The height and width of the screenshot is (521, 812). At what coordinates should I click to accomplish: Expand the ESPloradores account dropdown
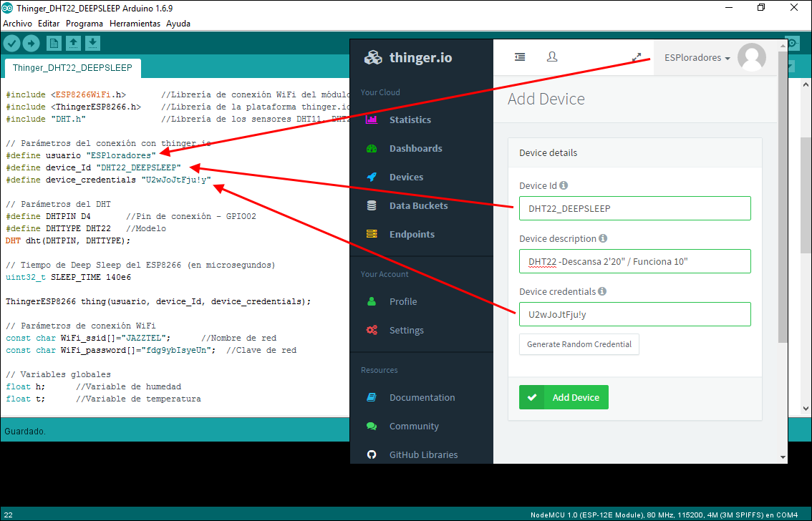pyautogui.click(x=697, y=57)
